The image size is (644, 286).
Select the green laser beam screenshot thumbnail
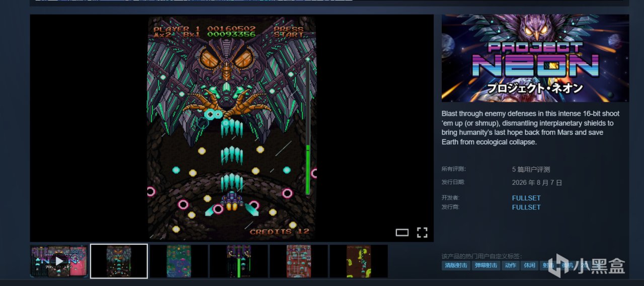[238, 261]
